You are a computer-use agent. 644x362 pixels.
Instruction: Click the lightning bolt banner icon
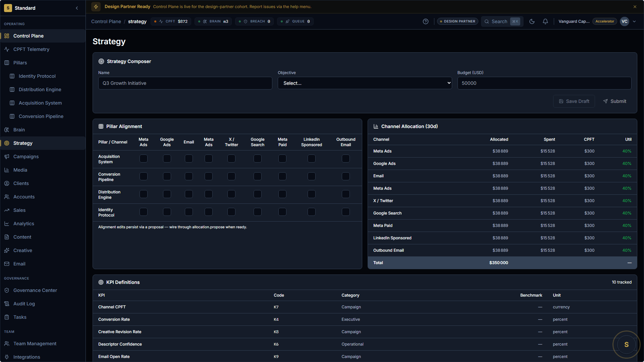click(96, 7)
